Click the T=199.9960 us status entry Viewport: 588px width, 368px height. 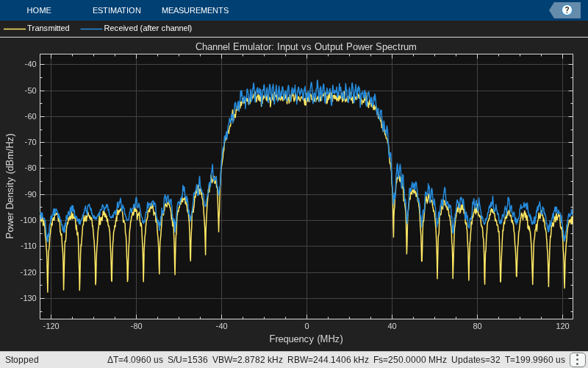coord(535,360)
